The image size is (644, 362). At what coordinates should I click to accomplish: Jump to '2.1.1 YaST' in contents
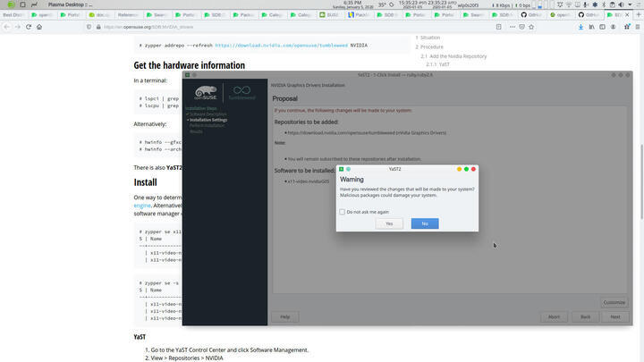click(x=437, y=64)
